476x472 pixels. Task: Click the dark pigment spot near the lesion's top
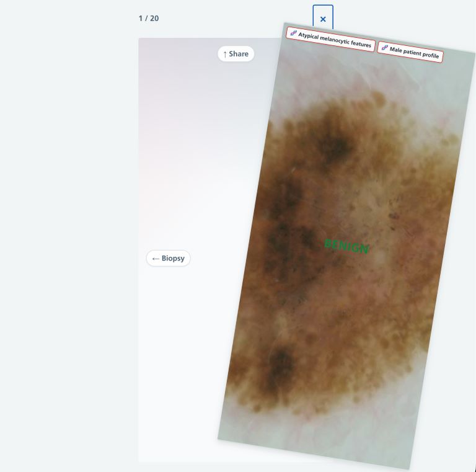pyautogui.click(x=335, y=146)
